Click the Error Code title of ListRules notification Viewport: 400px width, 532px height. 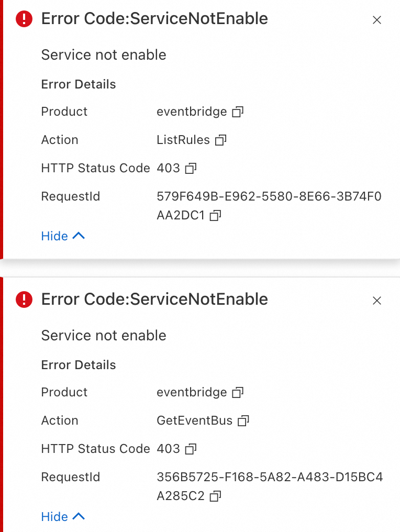pyautogui.click(x=154, y=19)
